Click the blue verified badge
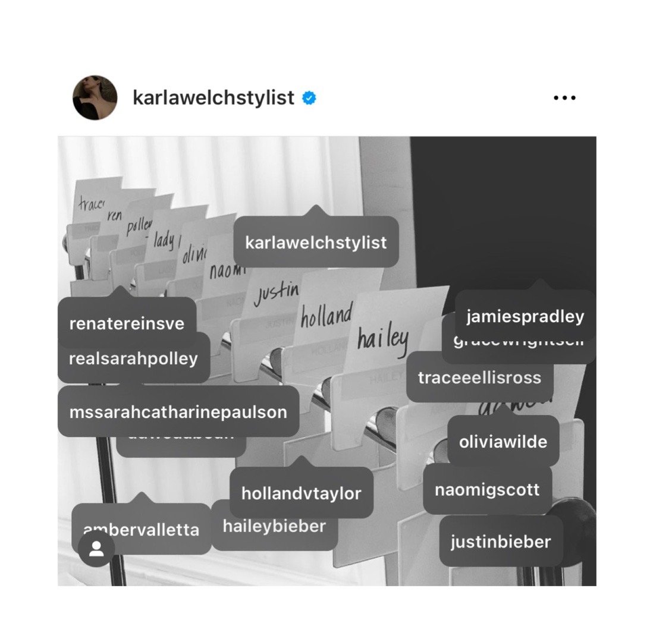The height and width of the screenshot is (642, 672). coord(309,98)
